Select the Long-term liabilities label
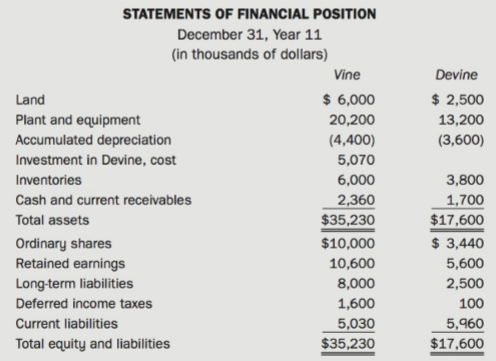 [x=74, y=284]
